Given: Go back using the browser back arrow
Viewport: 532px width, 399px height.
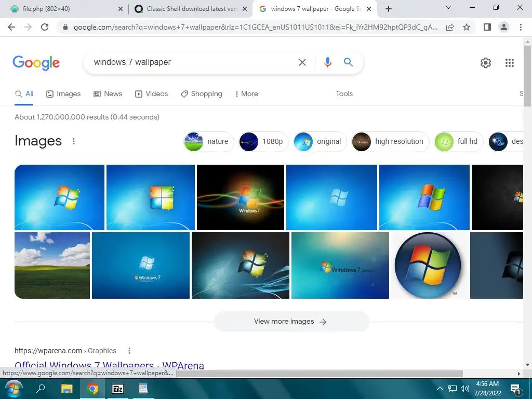Looking at the screenshot, I should click(x=11, y=27).
